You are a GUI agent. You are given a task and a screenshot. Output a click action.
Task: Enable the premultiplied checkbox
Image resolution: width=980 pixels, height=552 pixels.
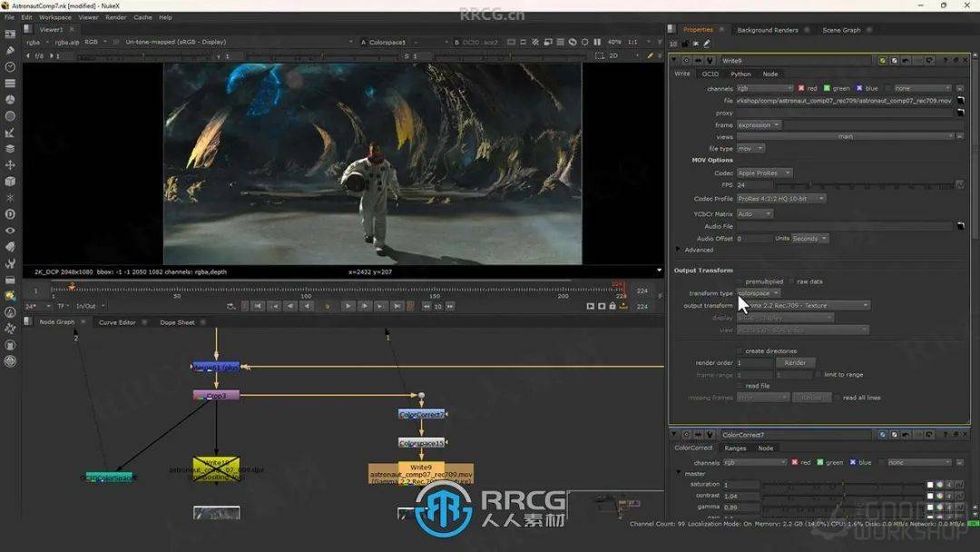739,281
